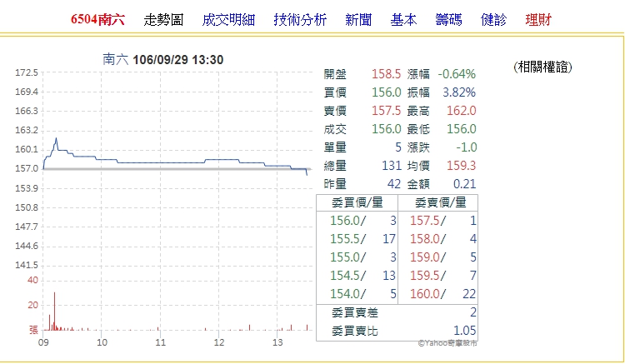Click the x-axis hour label 13
The image size is (625, 364).
tap(277, 342)
